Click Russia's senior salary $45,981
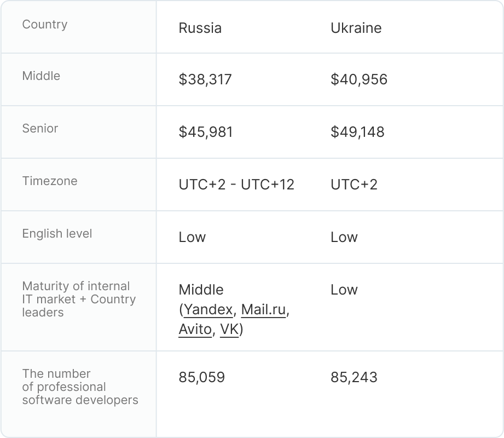This screenshot has height=438, width=504. (205, 132)
